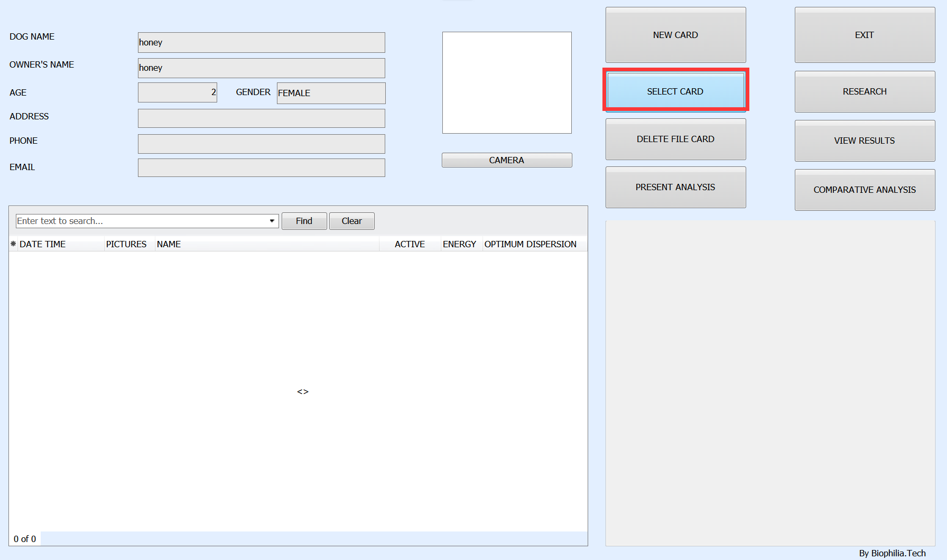Open COMPARATIVE ANALYSIS

coord(865,190)
